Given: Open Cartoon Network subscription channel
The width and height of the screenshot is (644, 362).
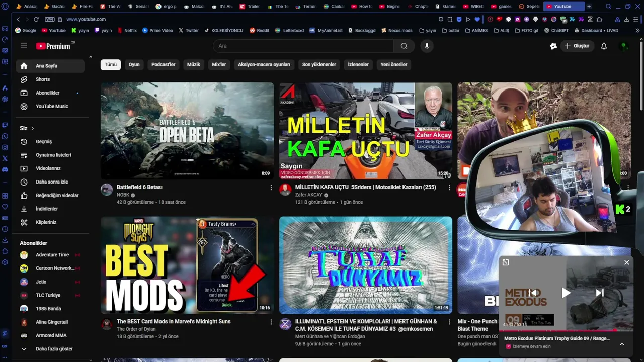Looking at the screenshot, I should pos(50,268).
